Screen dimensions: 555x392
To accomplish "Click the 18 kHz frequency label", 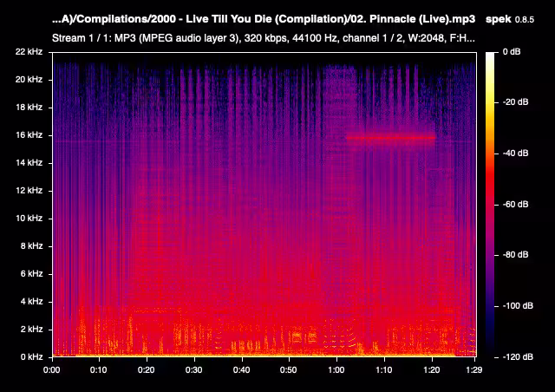I will [29, 108].
